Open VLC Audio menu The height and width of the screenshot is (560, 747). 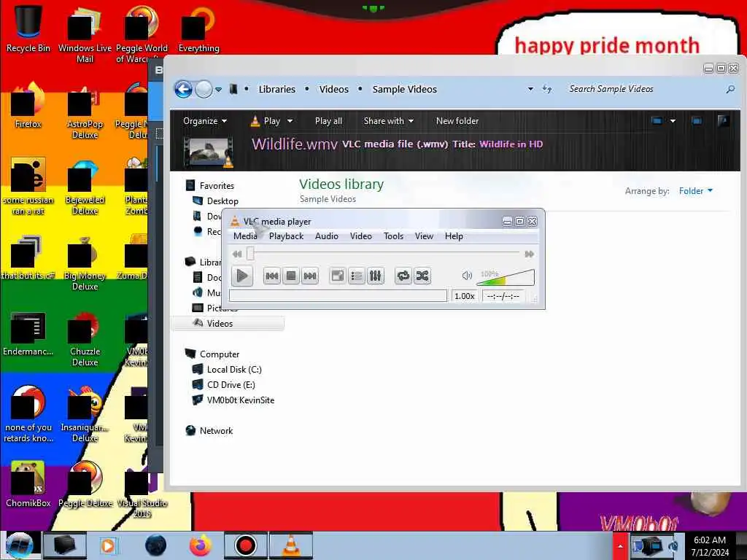point(326,236)
